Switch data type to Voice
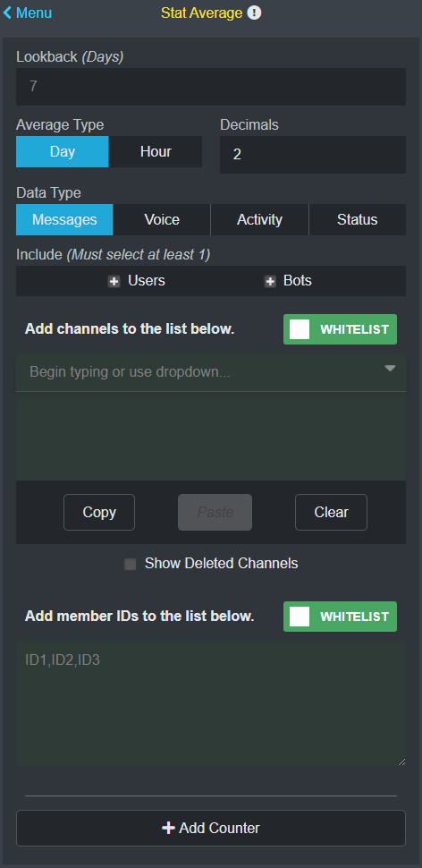Viewport: 422px width, 868px height. point(162,220)
